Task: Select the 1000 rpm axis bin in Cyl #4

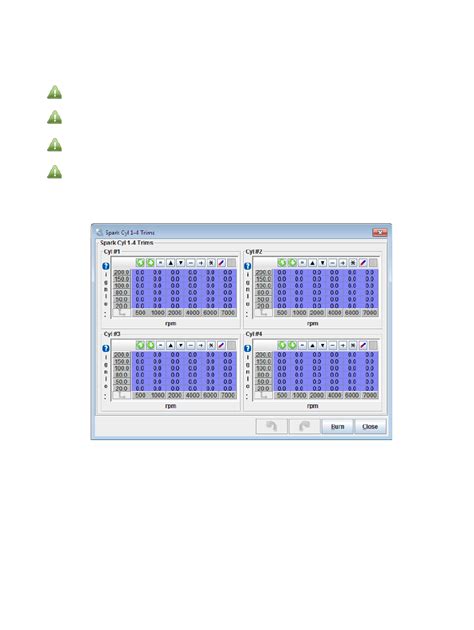Action: coord(299,395)
